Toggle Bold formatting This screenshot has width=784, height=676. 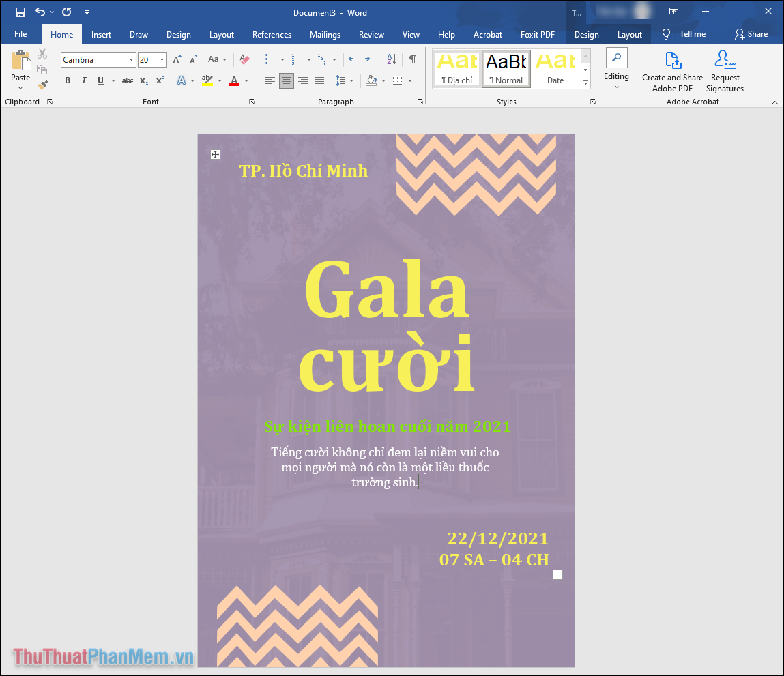pyautogui.click(x=68, y=80)
